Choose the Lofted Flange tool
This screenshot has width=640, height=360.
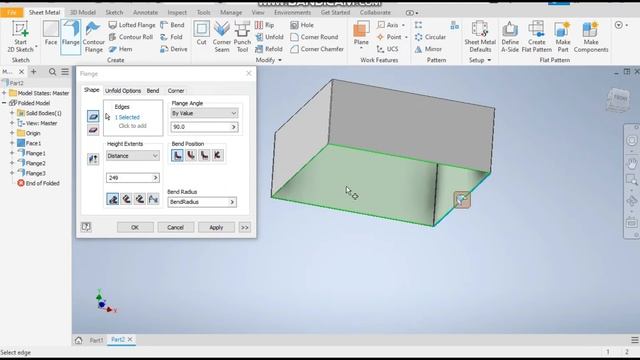(132, 25)
